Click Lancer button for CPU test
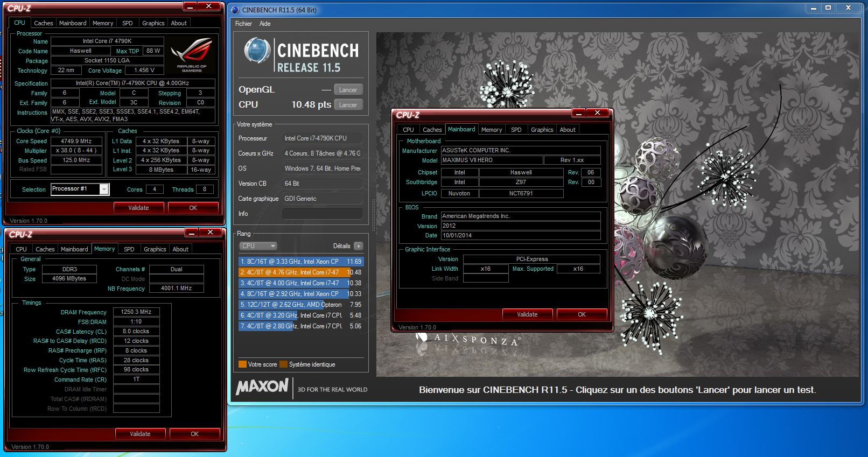Screen dimensions: 868x457 348,105
